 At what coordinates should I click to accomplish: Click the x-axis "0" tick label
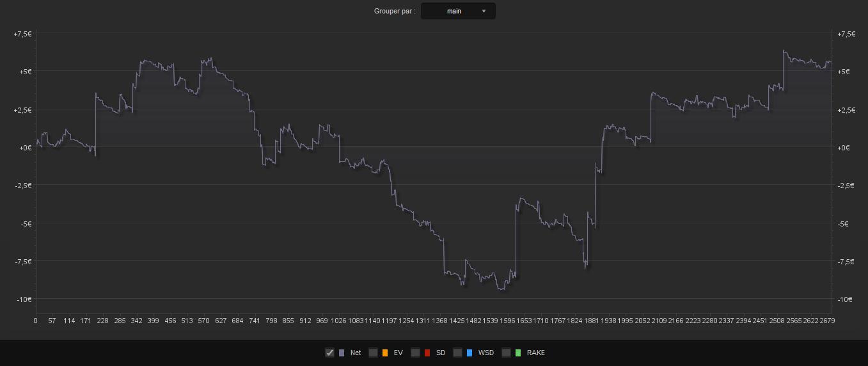35,320
